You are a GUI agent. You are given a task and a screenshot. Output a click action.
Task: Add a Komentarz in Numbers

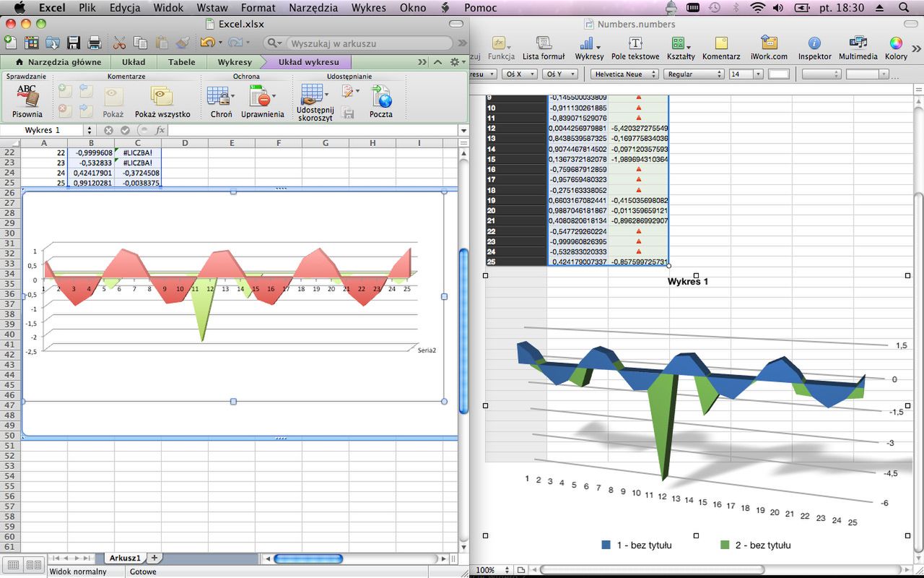point(721,47)
